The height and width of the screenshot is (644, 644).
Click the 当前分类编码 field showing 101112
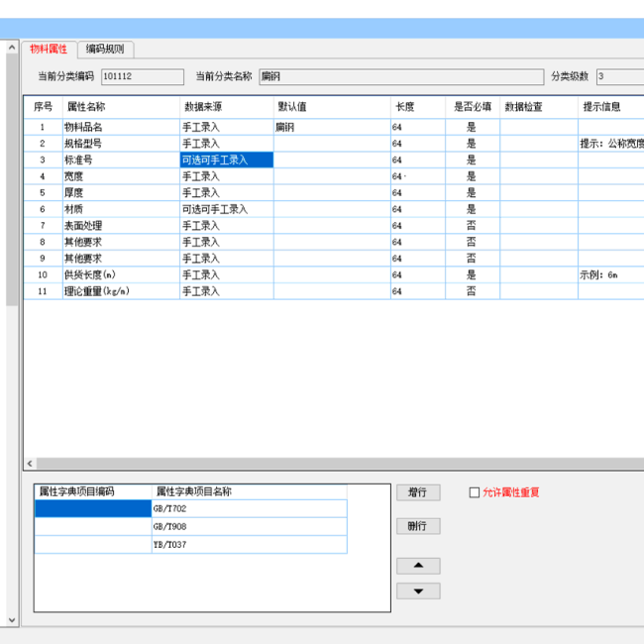pyautogui.click(x=143, y=77)
